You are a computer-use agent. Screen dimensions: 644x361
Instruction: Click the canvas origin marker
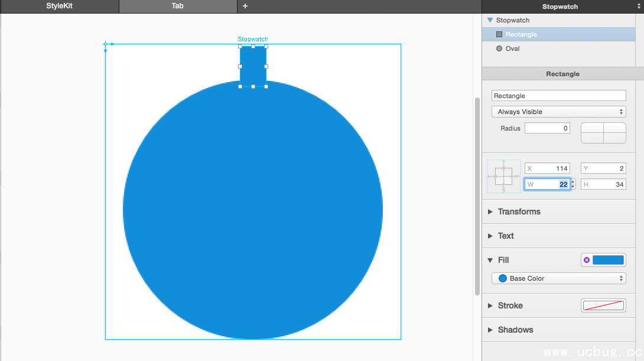(x=106, y=44)
